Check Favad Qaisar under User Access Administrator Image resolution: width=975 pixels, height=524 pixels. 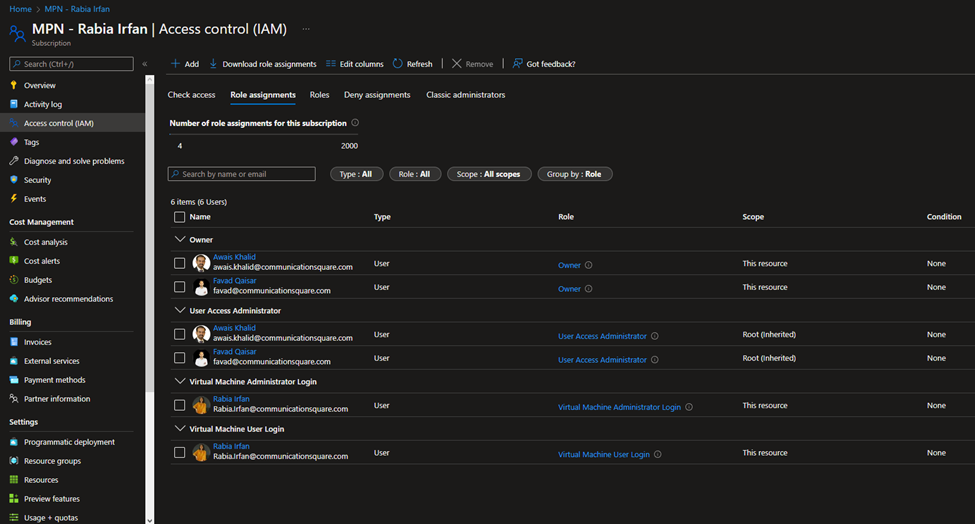[179, 358]
